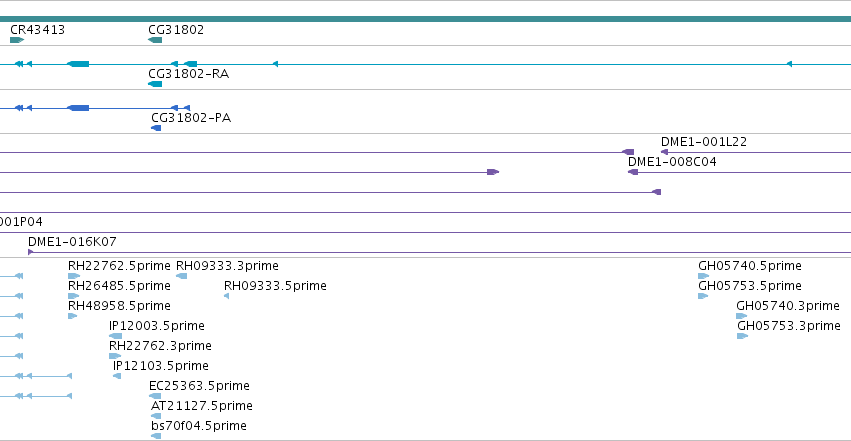Select the RH48958.5prime EST feature
This screenshot has height=441, width=851.
[72, 316]
